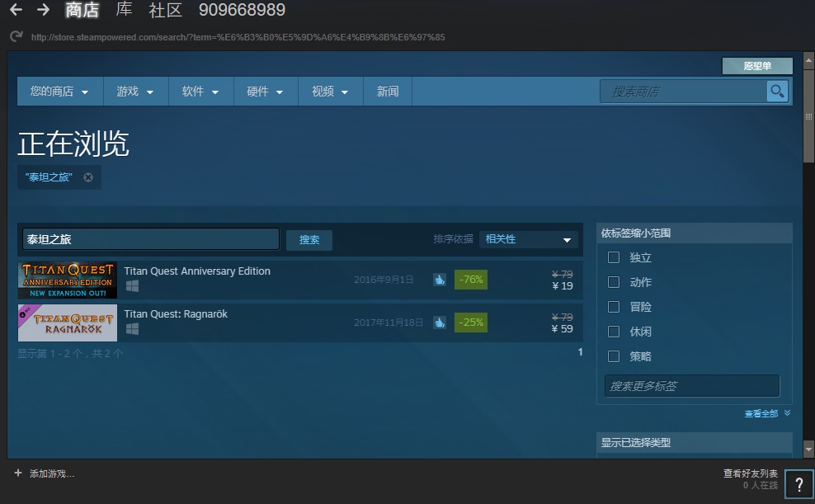815x504 pixels.
Task: Click the thumbs-up review icon for Ragnarök
Action: point(440,323)
